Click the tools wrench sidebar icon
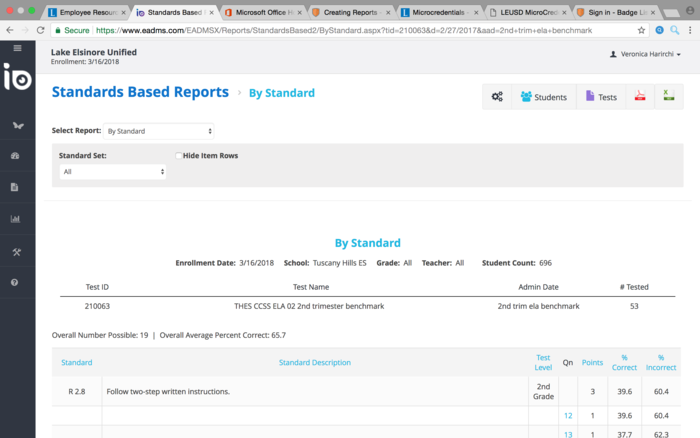700x438 pixels. [15, 251]
